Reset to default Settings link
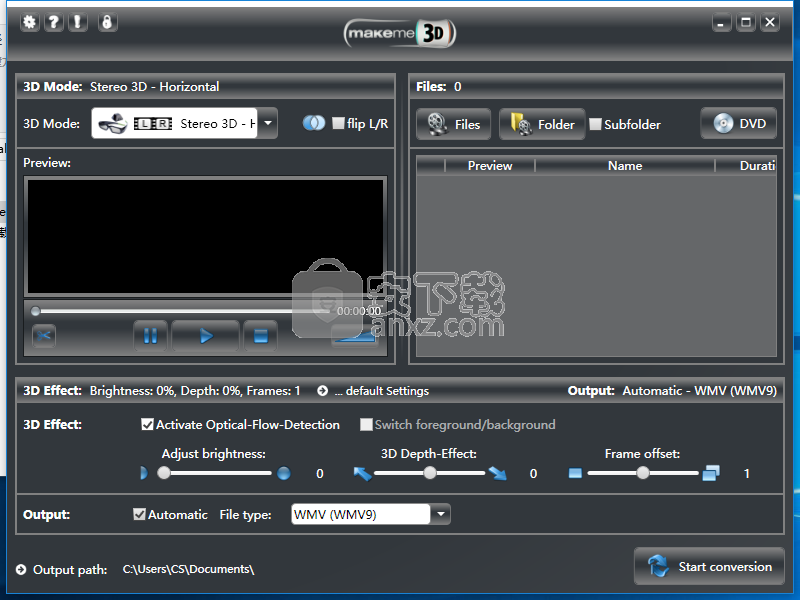Image resolution: width=800 pixels, height=600 pixels. [x=382, y=391]
